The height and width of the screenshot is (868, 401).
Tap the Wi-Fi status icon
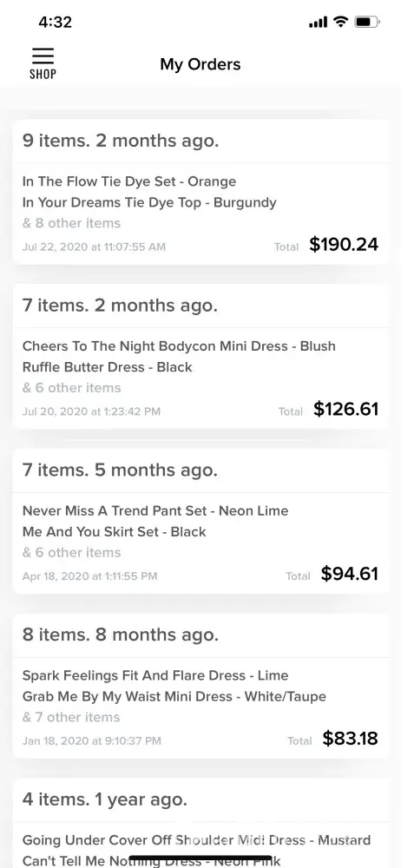pyautogui.click(x=340, y=23)
